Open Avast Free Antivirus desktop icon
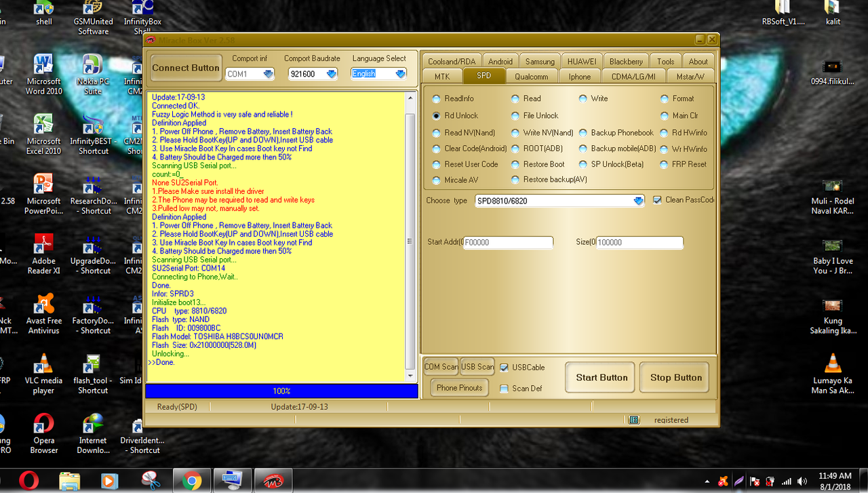Screen dimensions: 868x493 [x=43, y=313]
